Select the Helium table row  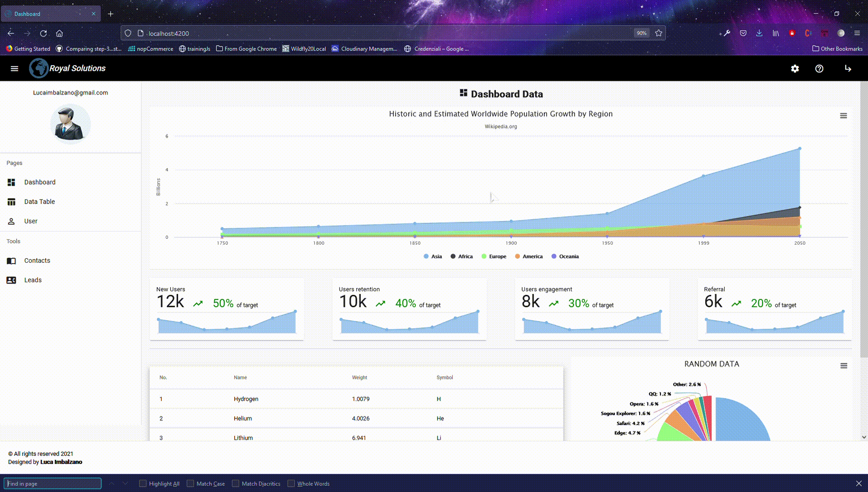(x=356, y=418)
